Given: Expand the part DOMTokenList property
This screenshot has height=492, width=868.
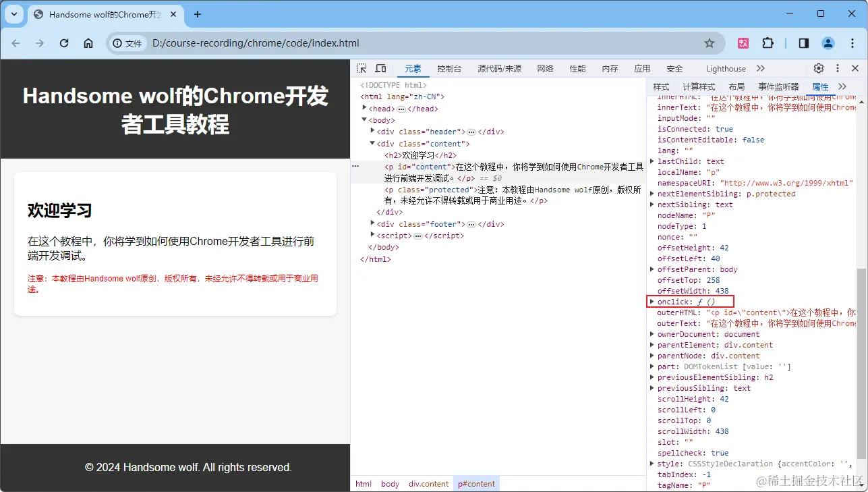Looking at the screenshot, I should pyautogui.click(x=652, y=366).
